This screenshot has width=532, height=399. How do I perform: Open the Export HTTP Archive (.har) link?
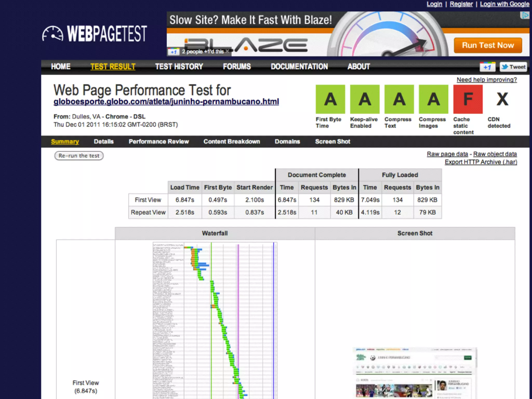click(x=481, y=162)
